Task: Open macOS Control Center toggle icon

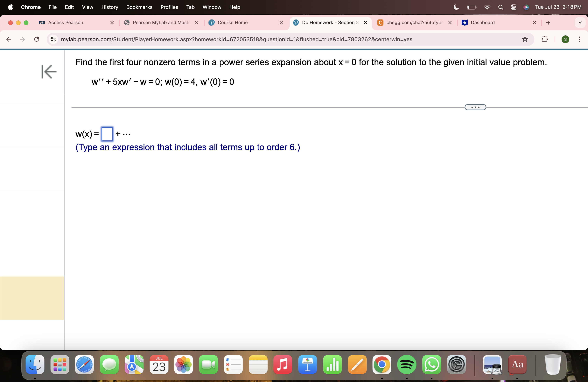Action: point(513,7)
